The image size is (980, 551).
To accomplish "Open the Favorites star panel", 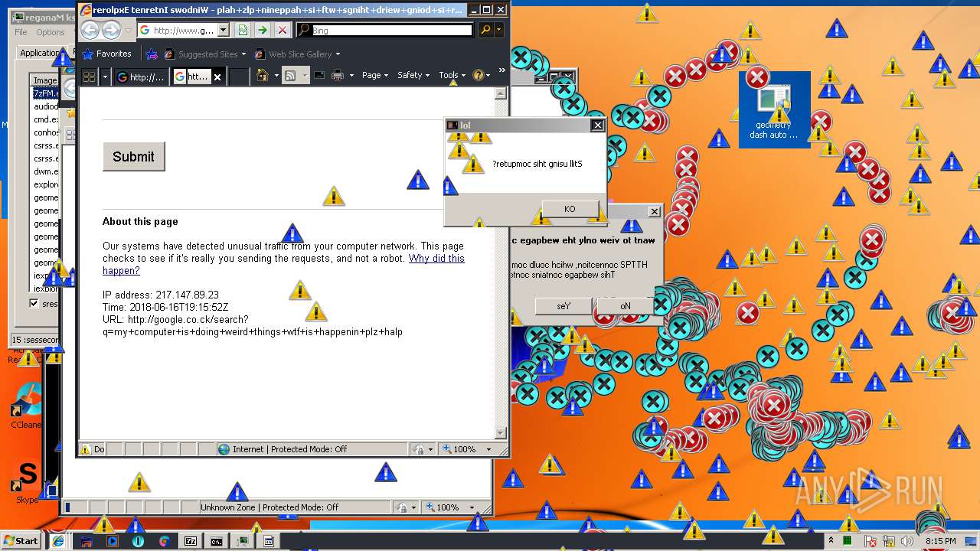I will tap(107, 54).
